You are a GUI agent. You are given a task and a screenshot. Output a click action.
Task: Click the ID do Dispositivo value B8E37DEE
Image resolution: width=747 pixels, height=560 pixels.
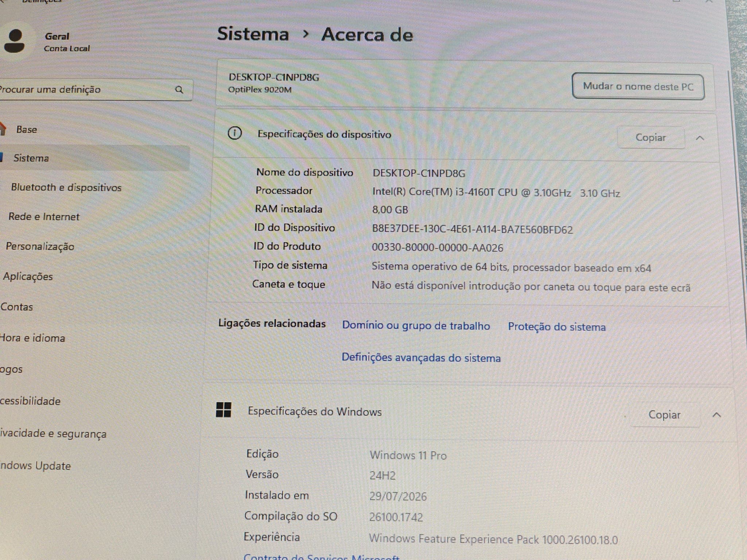(473, 229)
